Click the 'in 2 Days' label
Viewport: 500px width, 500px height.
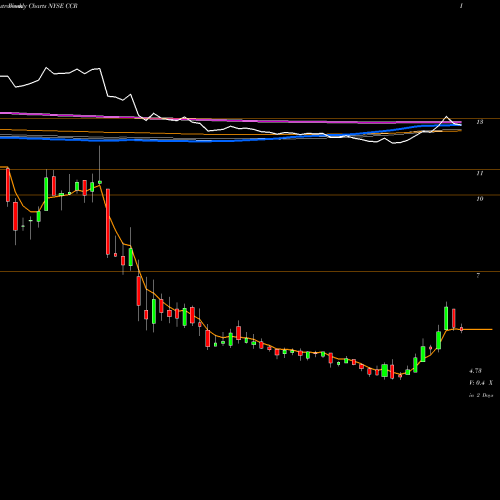click(481, 395)
